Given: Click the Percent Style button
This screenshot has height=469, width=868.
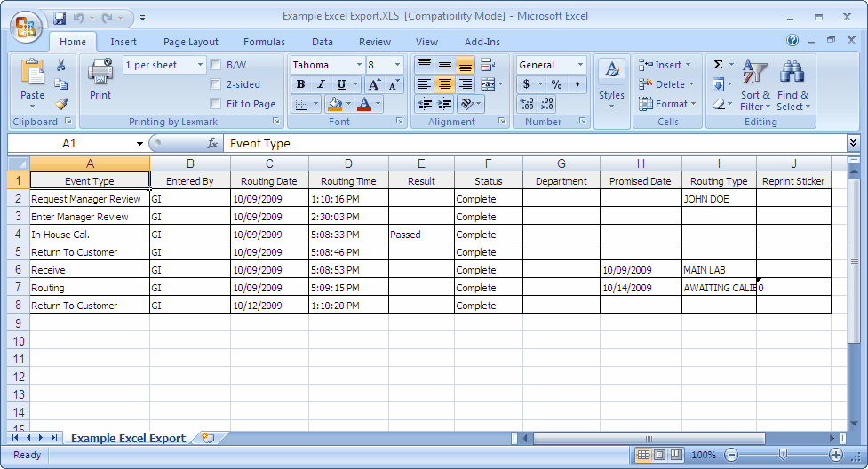Looking at the screenshot, I should pyautogui.click(x=556, y=84).
